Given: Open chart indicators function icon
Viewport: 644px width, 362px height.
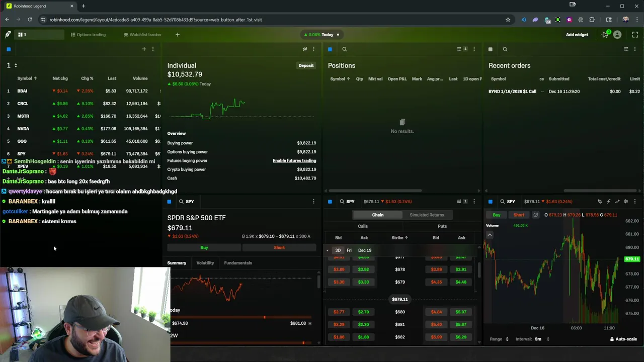Looking at the screenshot, I should [608, 202].
